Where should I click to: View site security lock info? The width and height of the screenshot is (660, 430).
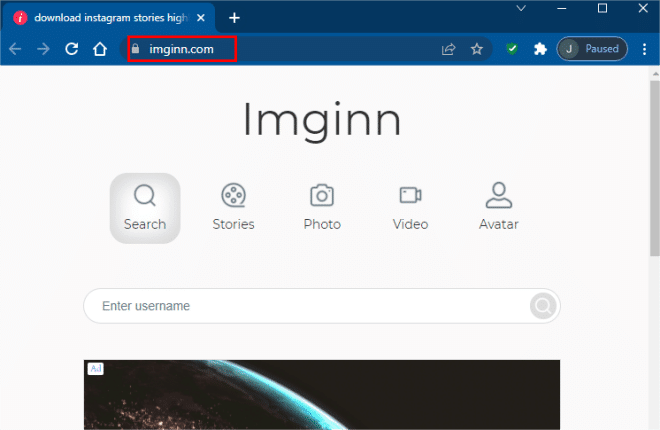click(135, 49)
